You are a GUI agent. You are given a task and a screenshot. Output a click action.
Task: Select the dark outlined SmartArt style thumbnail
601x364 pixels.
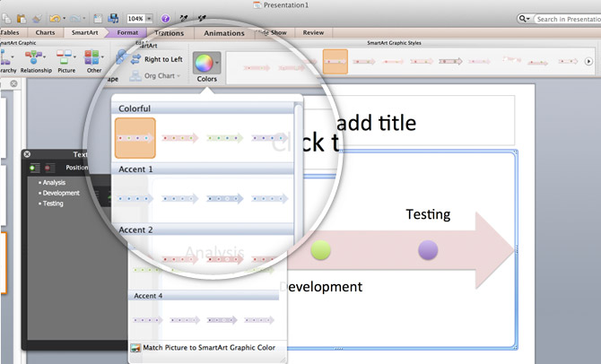coord(450,61)
